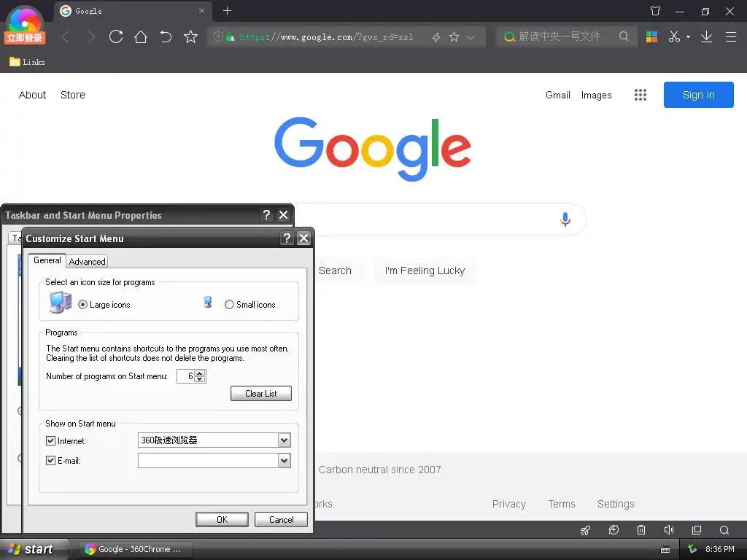Click the scissors screenshot tool icon
This screenshot has height=560, width=747.
point(674,36)
